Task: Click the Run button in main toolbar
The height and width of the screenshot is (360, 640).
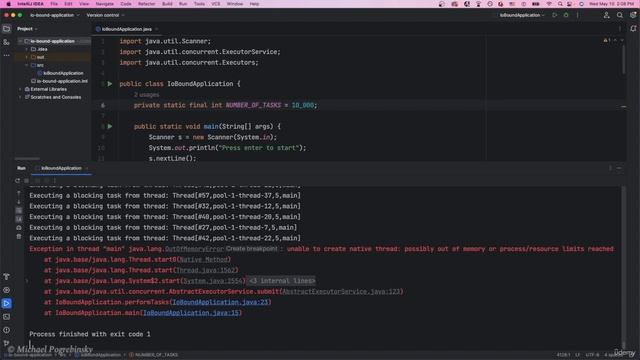Action: (x=554, y=15)
